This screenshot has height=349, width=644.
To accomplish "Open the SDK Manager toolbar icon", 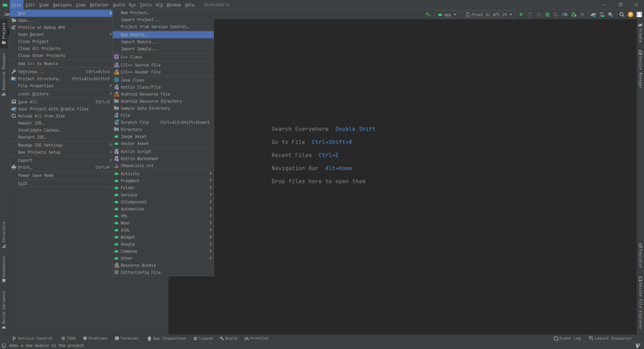I will [611, 14].
